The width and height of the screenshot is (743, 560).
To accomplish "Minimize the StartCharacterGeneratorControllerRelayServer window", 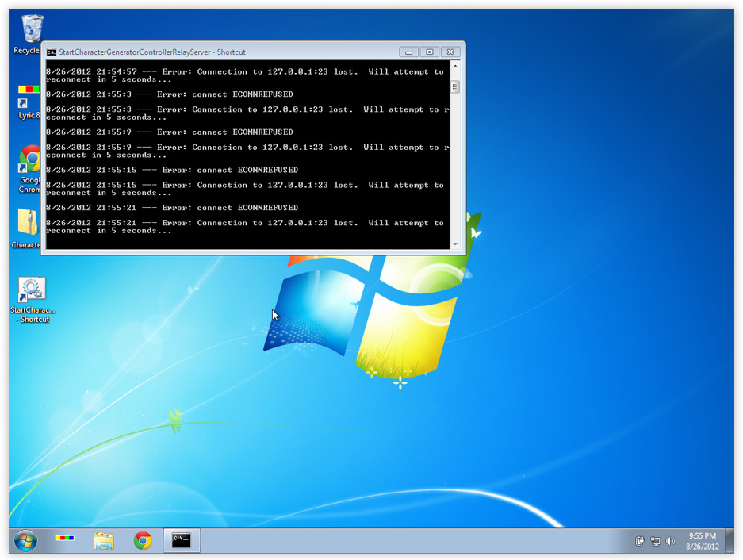I will (408, 52).
